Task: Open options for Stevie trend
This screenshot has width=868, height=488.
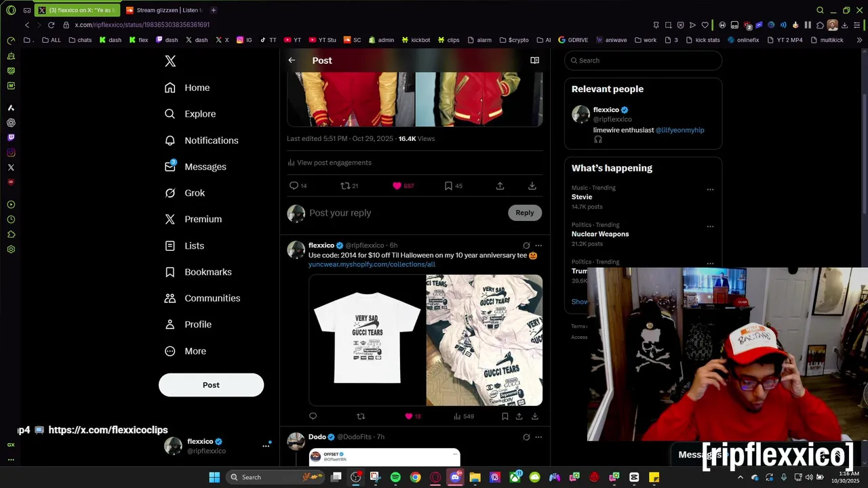Action: [x=710, y=189]
